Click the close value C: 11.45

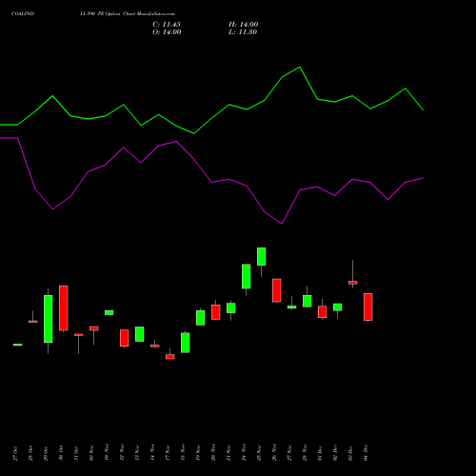point(167,25)
